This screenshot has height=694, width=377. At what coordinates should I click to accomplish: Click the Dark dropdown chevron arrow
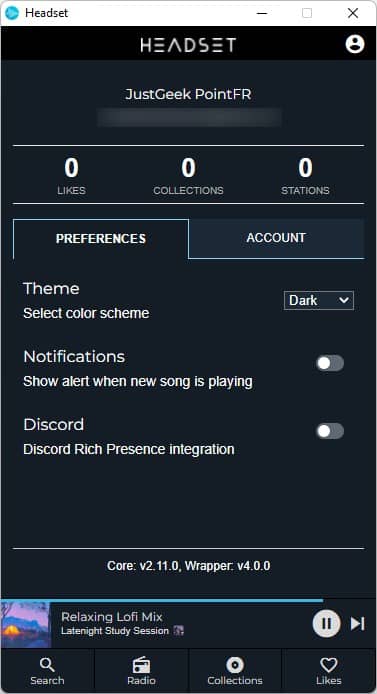tap(344, 301)
